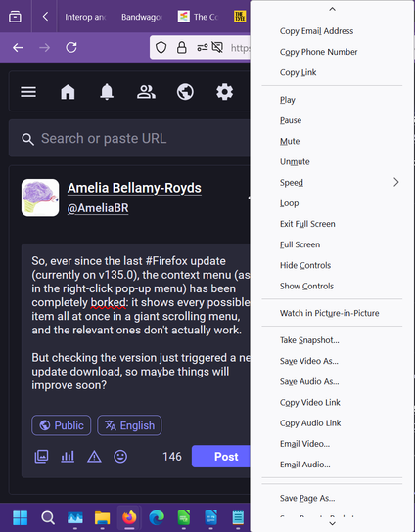The width and height of the screenshot is (415, 532).
Task: Click the Firefox taskbar icon
Action: [x=129, y=517]
